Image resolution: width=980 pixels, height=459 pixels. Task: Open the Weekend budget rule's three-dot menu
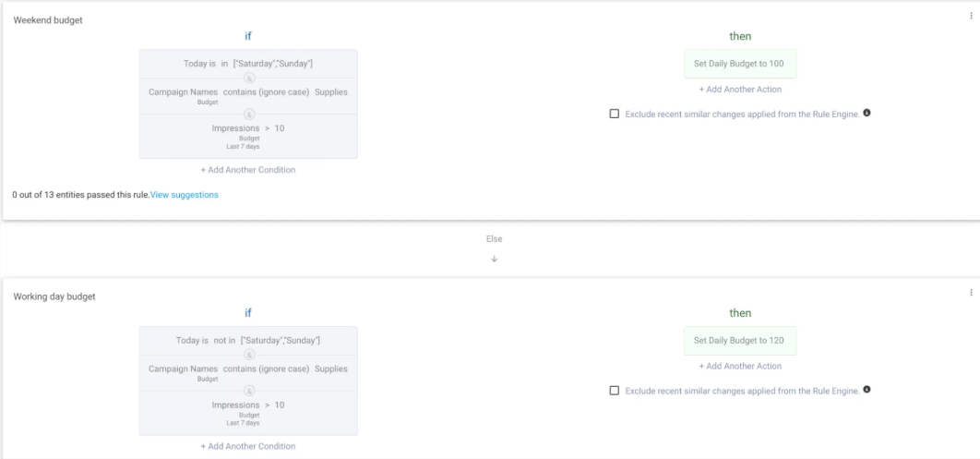(971, 17)
